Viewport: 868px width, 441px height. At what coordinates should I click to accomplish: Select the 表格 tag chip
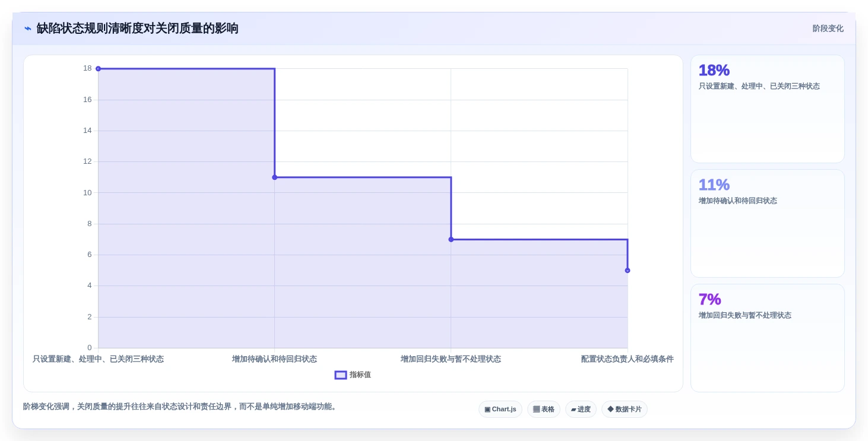544,410
